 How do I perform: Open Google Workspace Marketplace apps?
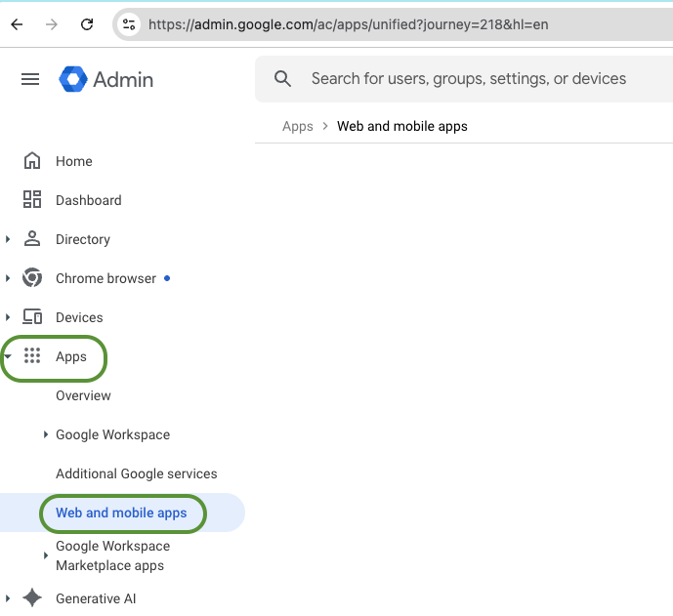coord(113,555)
